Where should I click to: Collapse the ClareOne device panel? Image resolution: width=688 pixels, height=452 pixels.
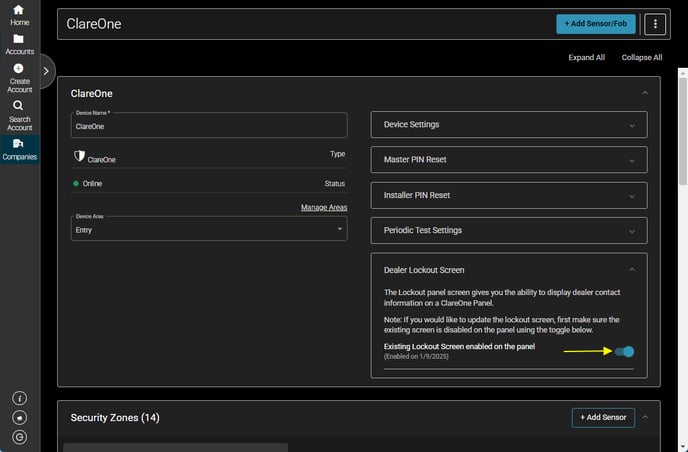coord(645,93)
